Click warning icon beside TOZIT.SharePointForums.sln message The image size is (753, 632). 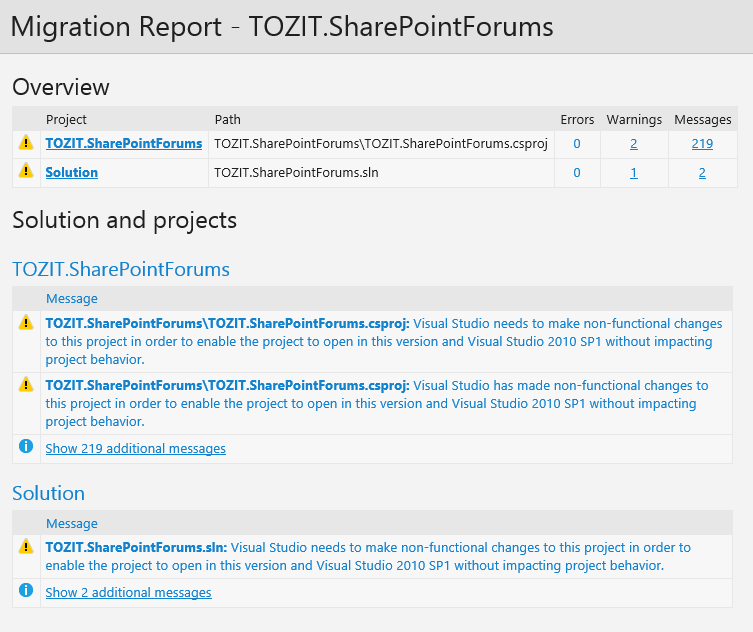pos(26,546)
